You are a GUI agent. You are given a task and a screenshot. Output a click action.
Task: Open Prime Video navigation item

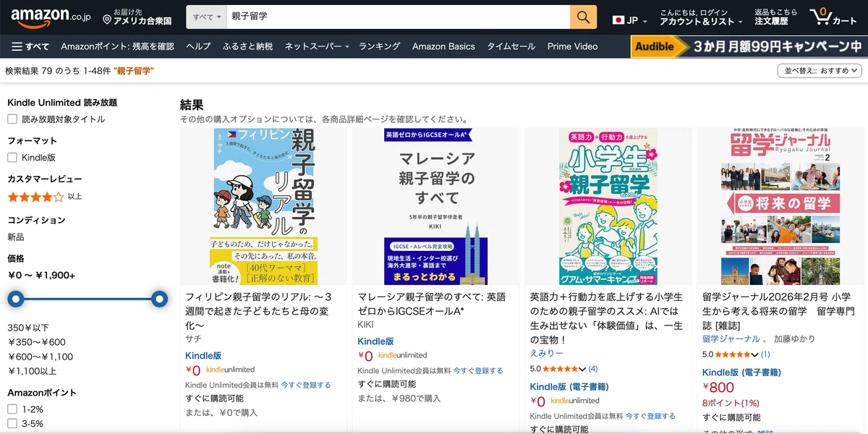[x=573, y=46]
